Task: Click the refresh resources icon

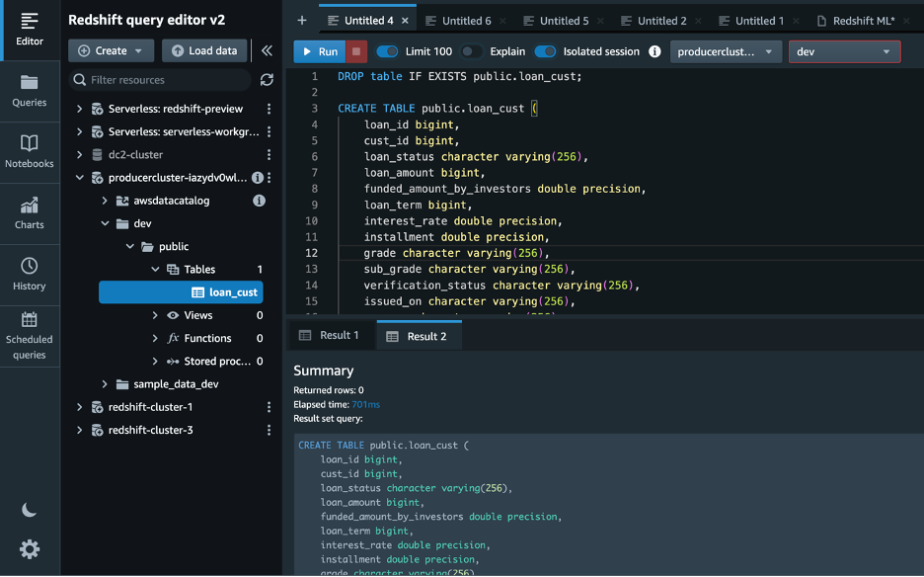Action: (x=267, y=80)
